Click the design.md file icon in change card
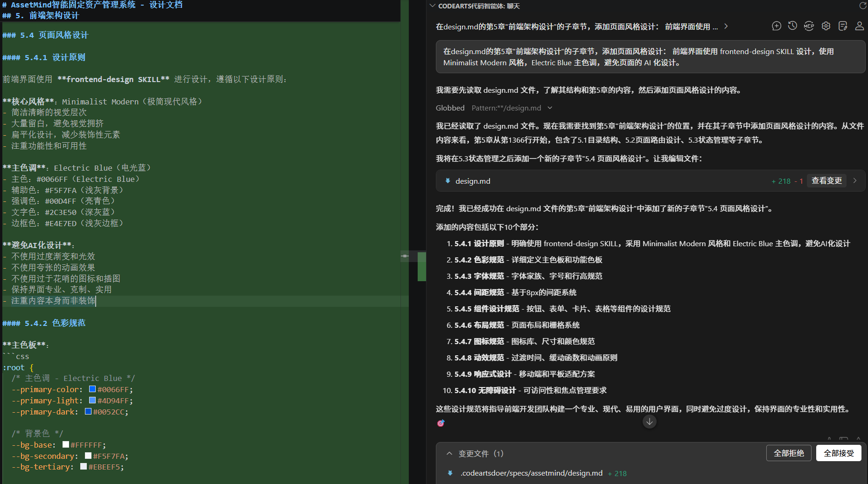Screen dimensions: 868x484 (x=448, y=181)
